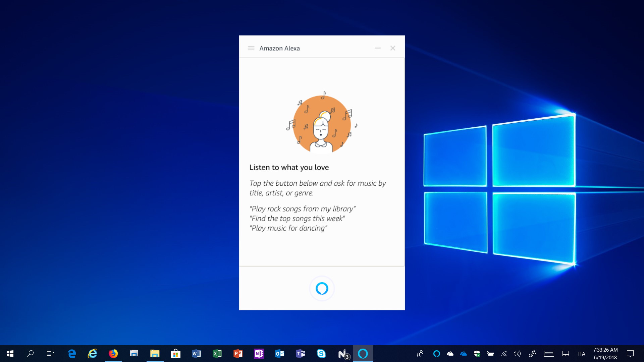
Task: Open the Alexa hamburger menu
Action: pyautogui.click(x=251, y=48)
